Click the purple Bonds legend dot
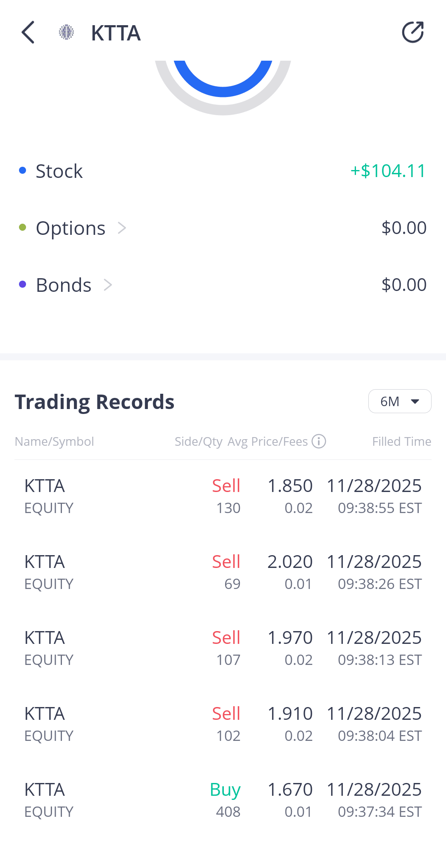The height and width of the screenshot is (868, 446). [23, 284]
